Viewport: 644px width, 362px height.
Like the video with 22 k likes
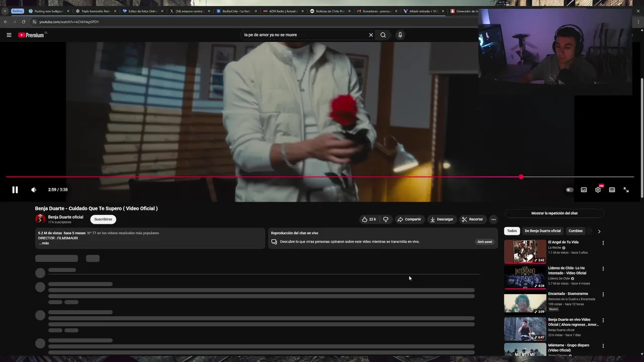click(x=369, y=219)
